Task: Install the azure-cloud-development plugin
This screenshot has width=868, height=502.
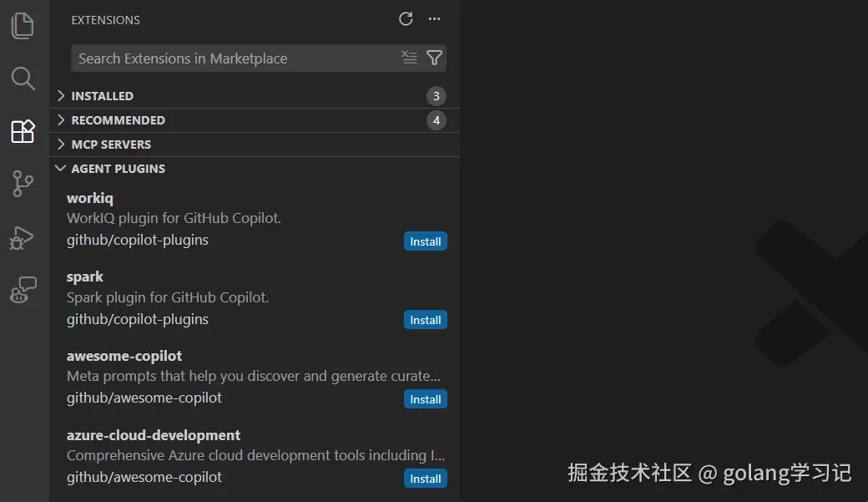Action: tap(425, 479)
